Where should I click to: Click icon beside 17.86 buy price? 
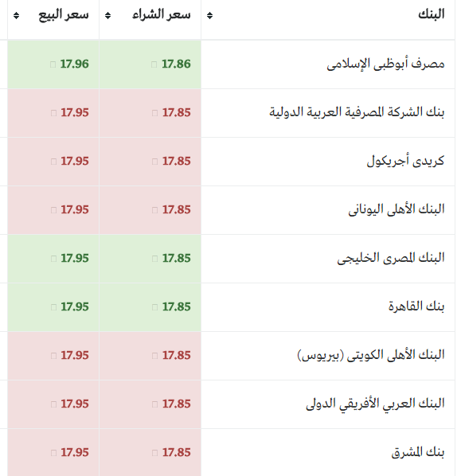coord(154,64)
